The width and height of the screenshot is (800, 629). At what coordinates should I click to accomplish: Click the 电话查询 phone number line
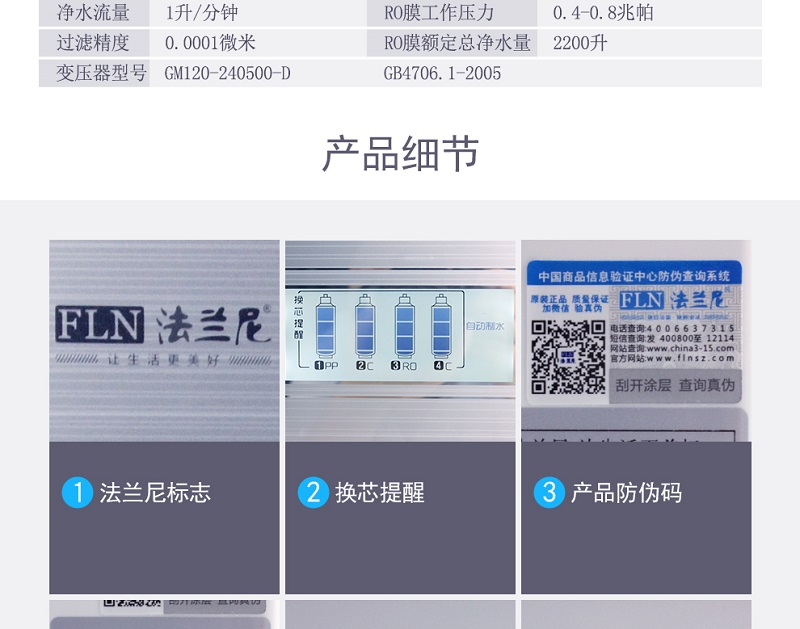(x=672, y=328)
